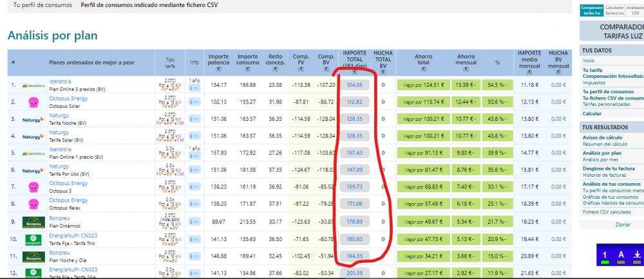Click the total amount 104.05 for Iberdrola
Viewport: 644px width, 279px height.
354,85
